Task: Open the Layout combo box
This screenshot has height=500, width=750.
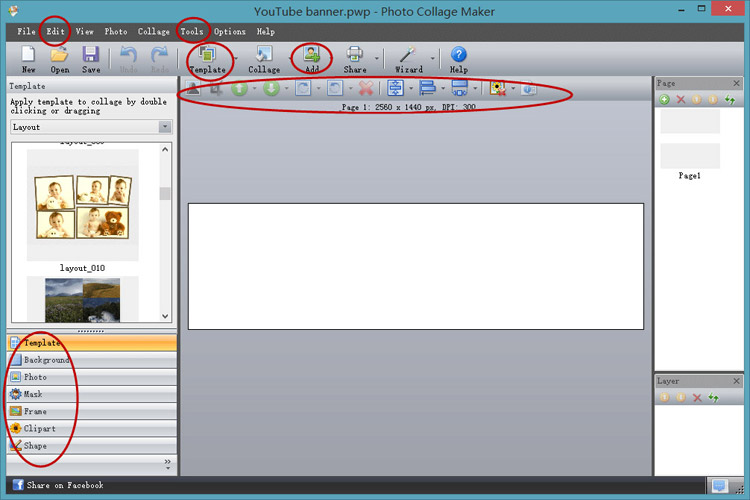Action: (x=91, y=127)
